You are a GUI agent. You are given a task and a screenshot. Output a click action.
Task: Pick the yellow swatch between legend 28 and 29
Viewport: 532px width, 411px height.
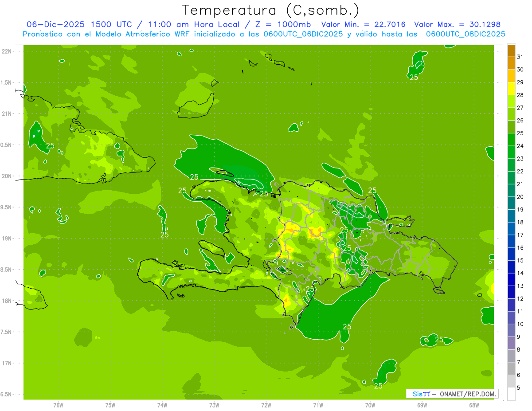point(511,89)
